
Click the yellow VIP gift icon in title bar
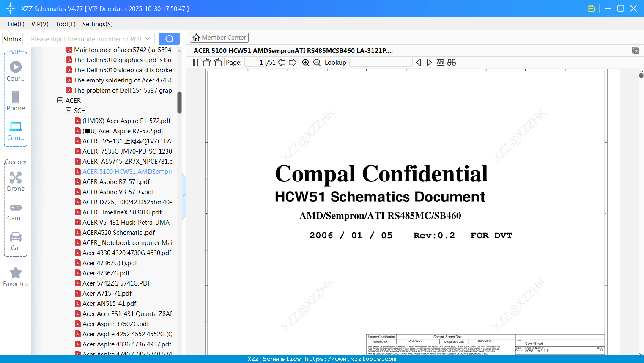[591, 8]
